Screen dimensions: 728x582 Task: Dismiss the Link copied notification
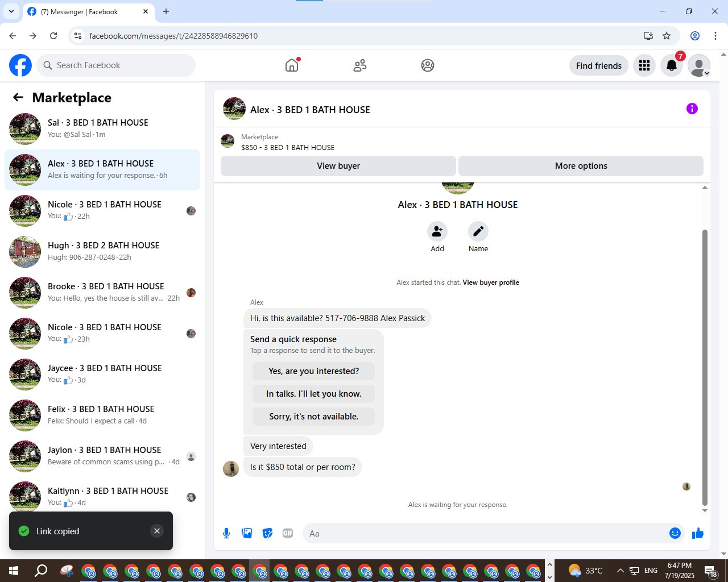click(157, 531)
